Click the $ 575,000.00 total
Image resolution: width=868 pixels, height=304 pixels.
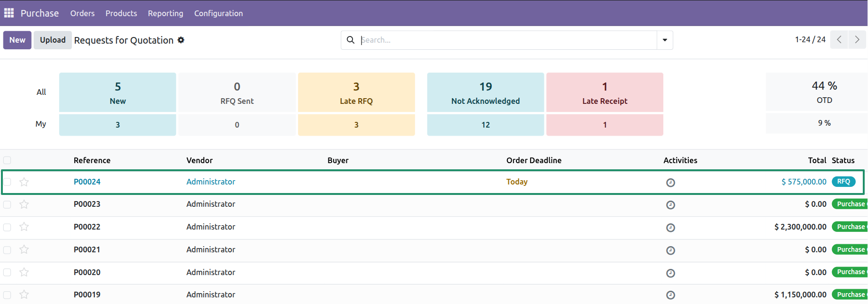[804, 182]
